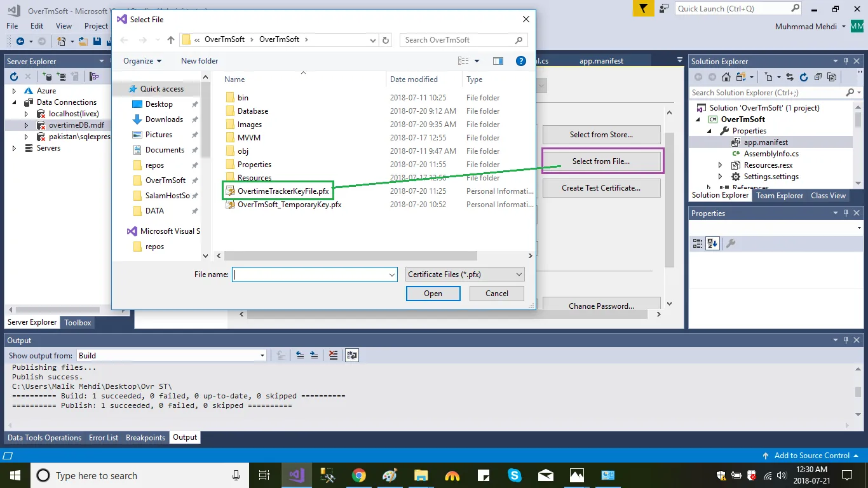The height and width of the screenshot is (488, 868).
Task: Open Google Chrome from the taskbar
Action: (359, 475)
